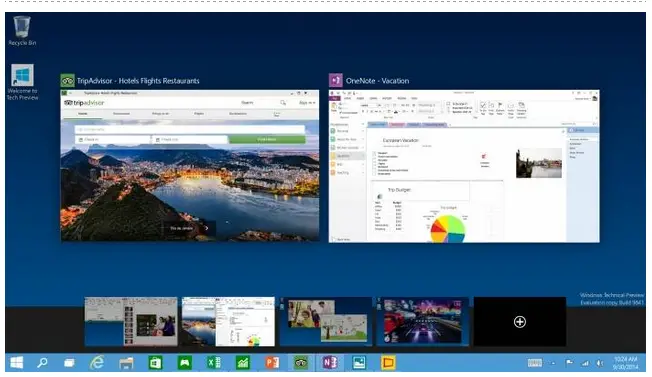Click the TripAdvisor owl icon above its preview
Image resolution: width=652 pixels, height=377 pixels.
pos(67,81)
